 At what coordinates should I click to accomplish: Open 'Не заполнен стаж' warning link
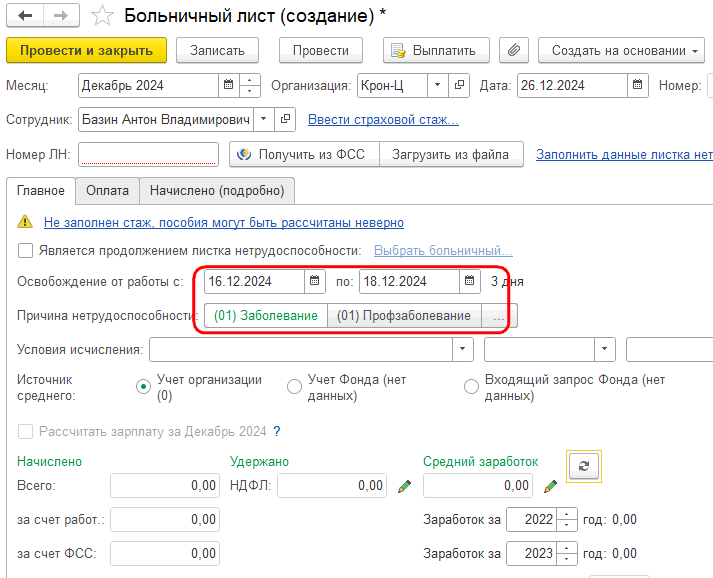point(224,222)
